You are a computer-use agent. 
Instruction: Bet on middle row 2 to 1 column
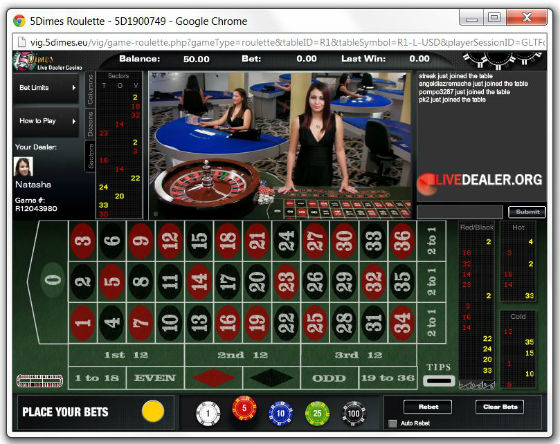click(x=431, y=282)
